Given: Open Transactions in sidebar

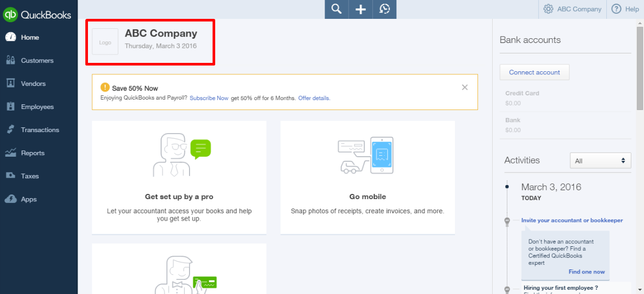Looking at the screenshot, I should tap(40, 129).
